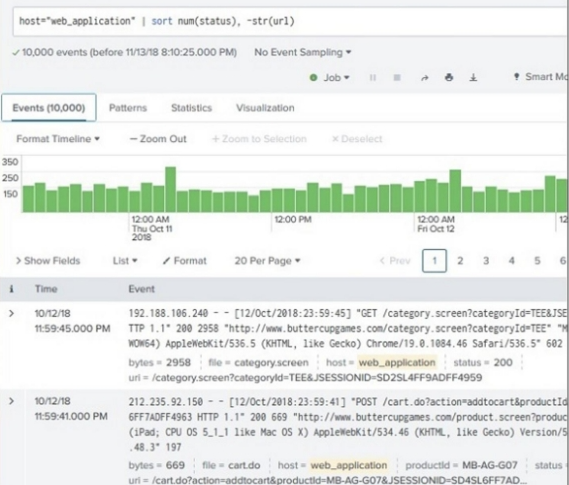Go to results page 5
The height and width of the screenshot is (485, 569).
pos(537,261)
